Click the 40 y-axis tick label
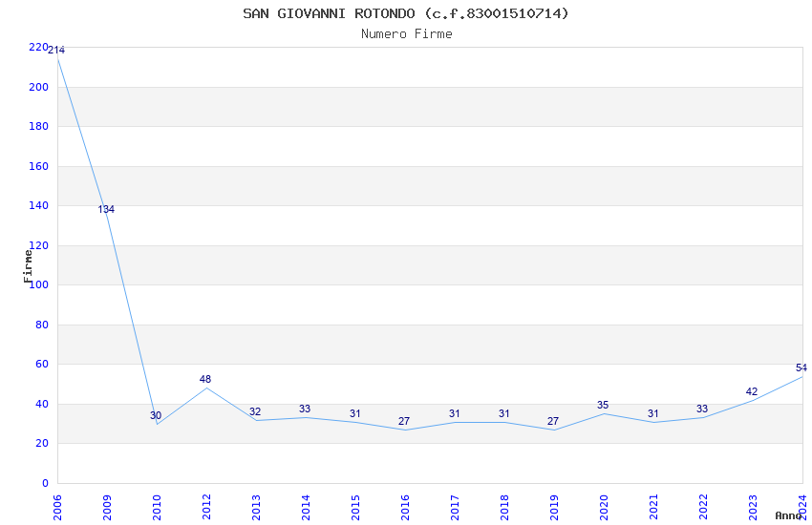This screenshot has width=812, height=525. tap(41, 404)
